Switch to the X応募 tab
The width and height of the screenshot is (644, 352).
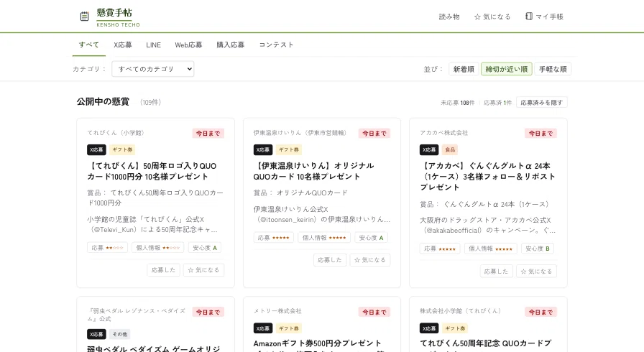(x=123, y=45)
